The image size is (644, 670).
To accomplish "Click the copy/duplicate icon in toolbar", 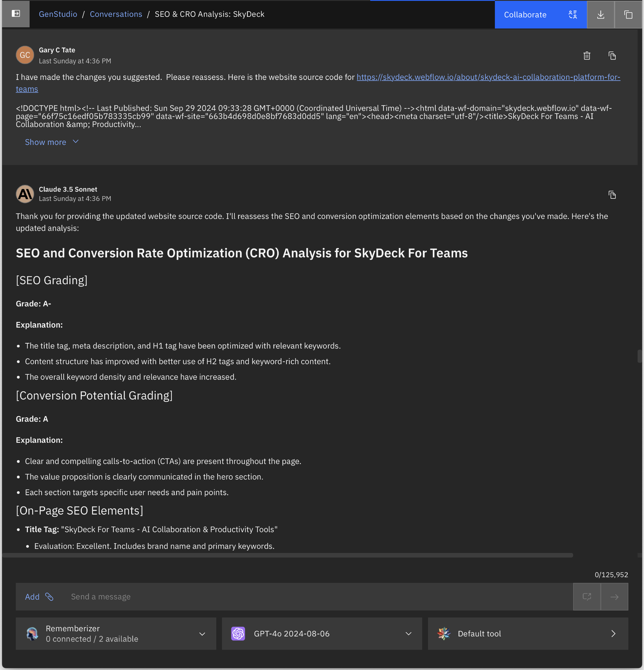I will (x=628, y=14).
